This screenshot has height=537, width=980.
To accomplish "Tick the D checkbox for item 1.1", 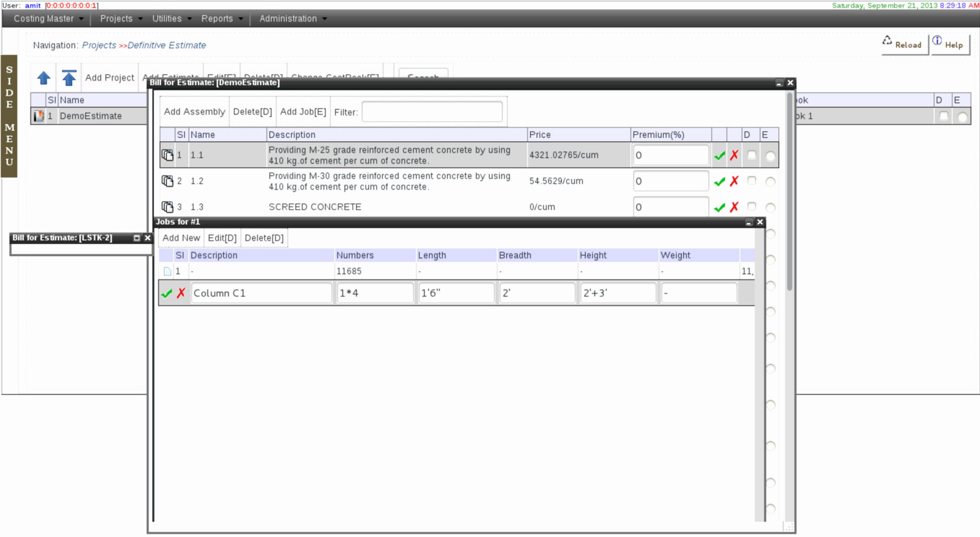I will (751, 156).
